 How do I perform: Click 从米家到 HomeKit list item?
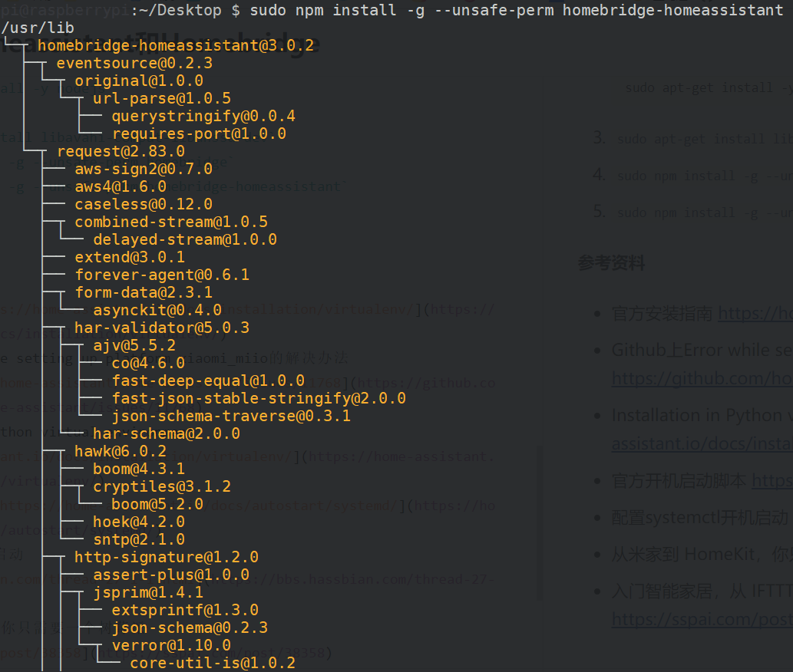click(702, 555)
